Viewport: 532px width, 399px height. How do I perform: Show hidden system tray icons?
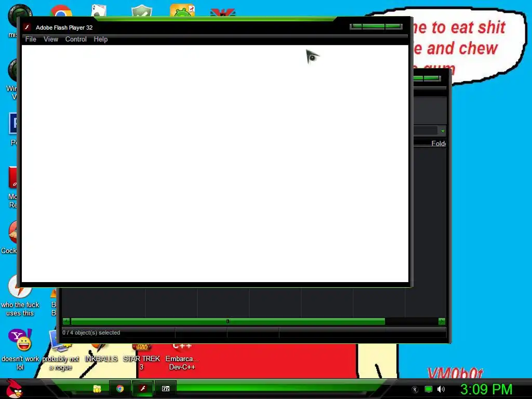click(x=415, y=390)
